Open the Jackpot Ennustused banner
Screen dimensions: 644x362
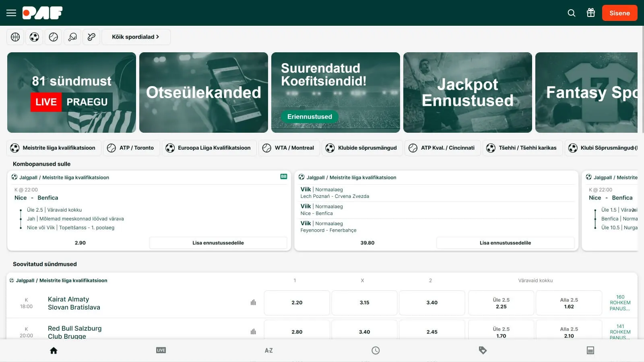click(x=468, y=93)
